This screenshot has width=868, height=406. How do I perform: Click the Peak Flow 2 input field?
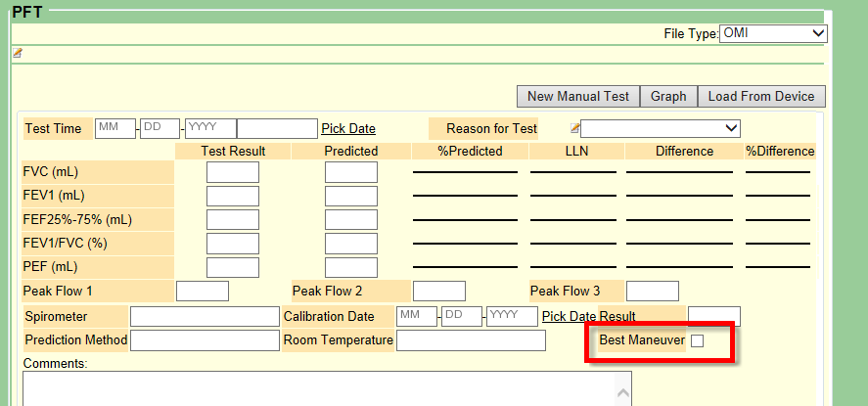point(438,291)
